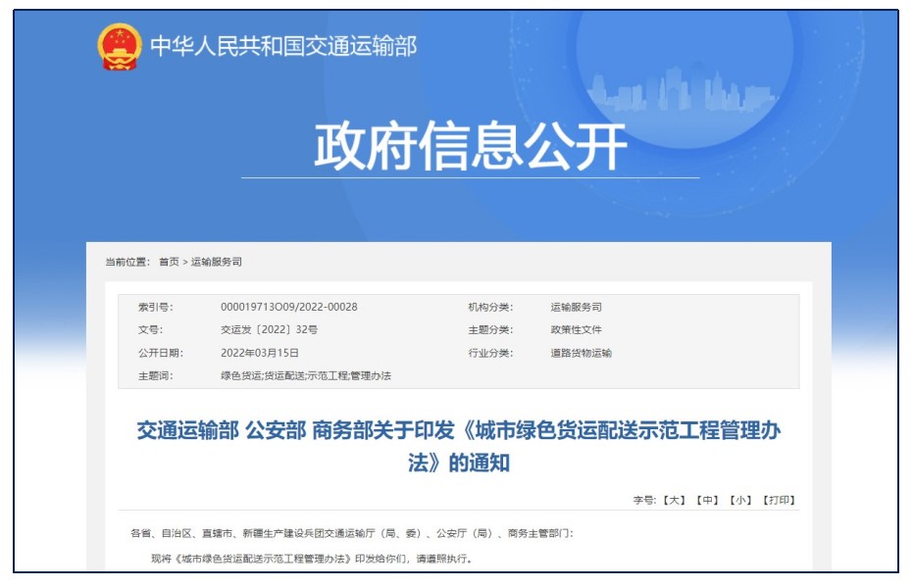Click the 索引号 field label
The height and width of the screenshot is (588, 913).
pos(156,307)
